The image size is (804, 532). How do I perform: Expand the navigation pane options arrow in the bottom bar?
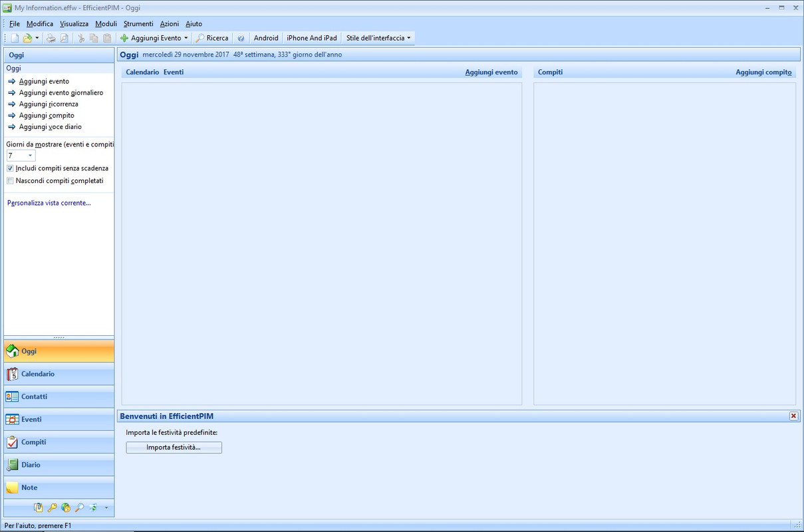tap(106, 508)
